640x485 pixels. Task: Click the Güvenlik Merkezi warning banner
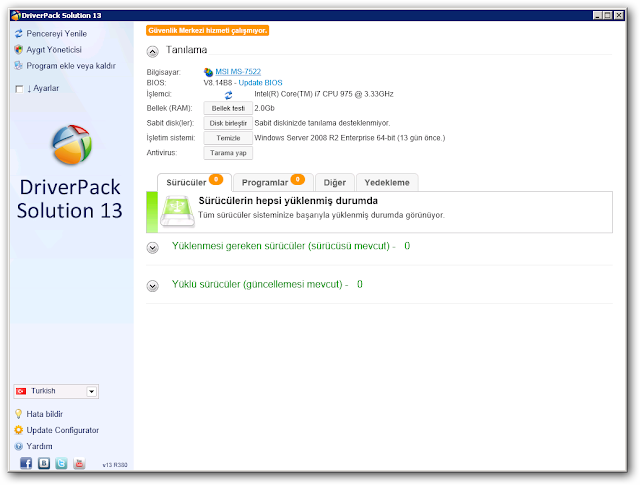[x=207, y=31]
